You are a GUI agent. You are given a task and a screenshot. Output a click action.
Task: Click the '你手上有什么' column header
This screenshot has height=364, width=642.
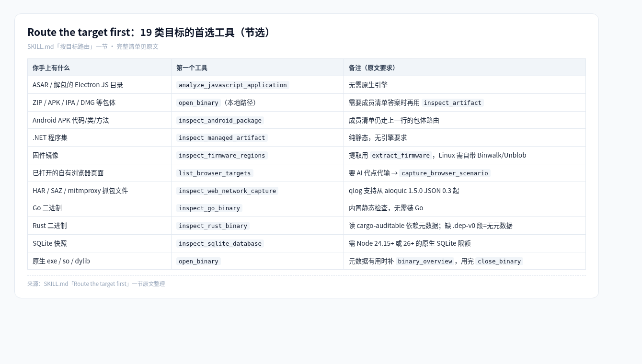tap(100, 68)
